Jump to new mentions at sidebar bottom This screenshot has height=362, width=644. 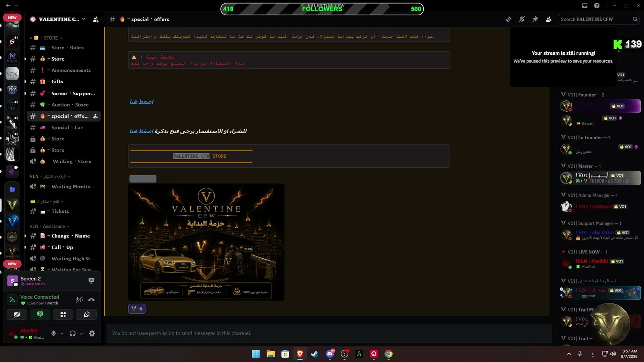[12, 264]
